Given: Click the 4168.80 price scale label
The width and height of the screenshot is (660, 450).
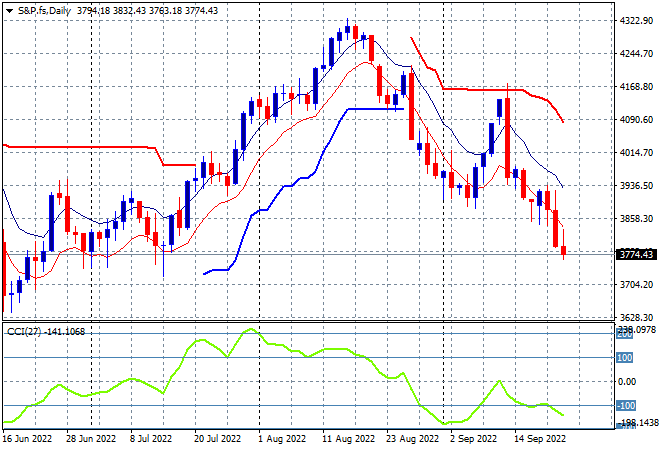Looking at the screenshot, I should pos(636,87).
